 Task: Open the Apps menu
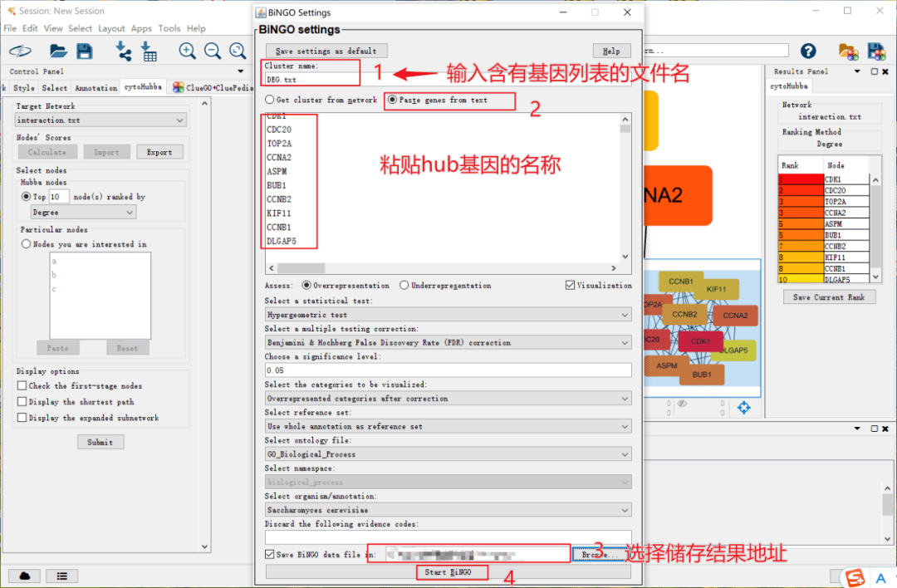click(141, 28)
